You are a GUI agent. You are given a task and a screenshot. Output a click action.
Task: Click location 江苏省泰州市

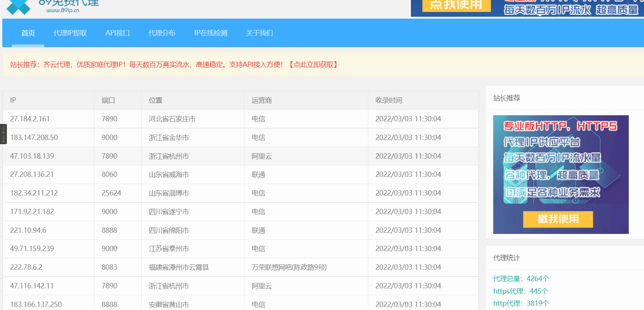169,249
